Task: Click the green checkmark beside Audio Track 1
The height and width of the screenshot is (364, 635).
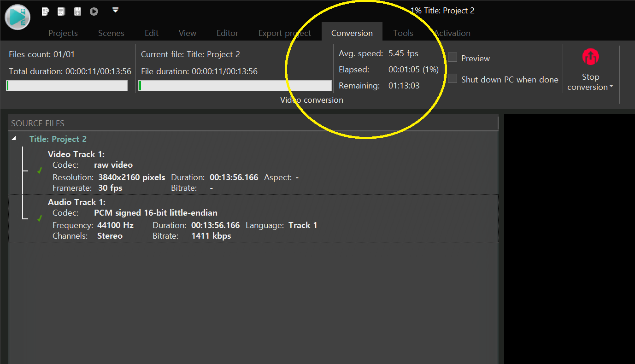Action: [x=40, y=218]
